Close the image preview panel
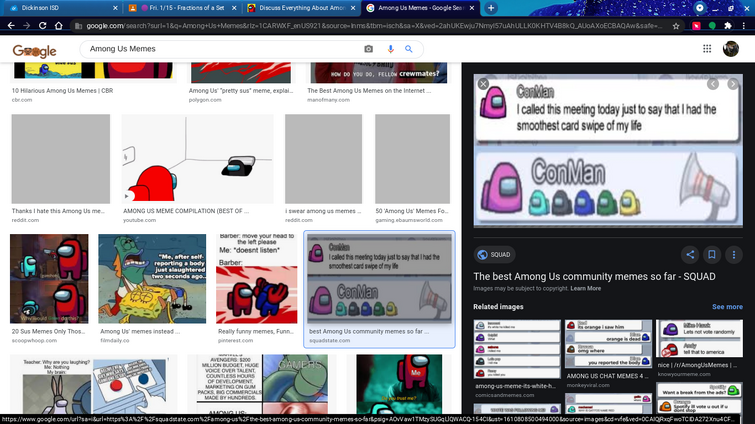This screenshot has width=755, height=424. [x=483, y=84]
